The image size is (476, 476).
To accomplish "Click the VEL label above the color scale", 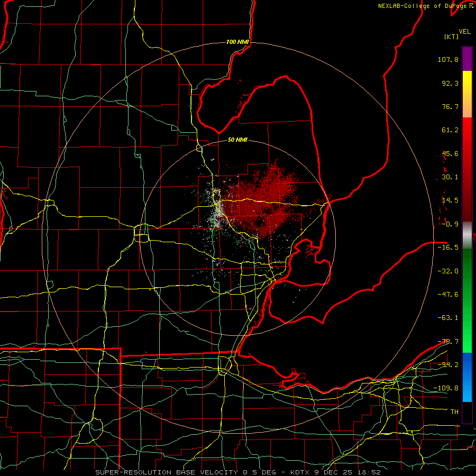I will click(464, 32).
